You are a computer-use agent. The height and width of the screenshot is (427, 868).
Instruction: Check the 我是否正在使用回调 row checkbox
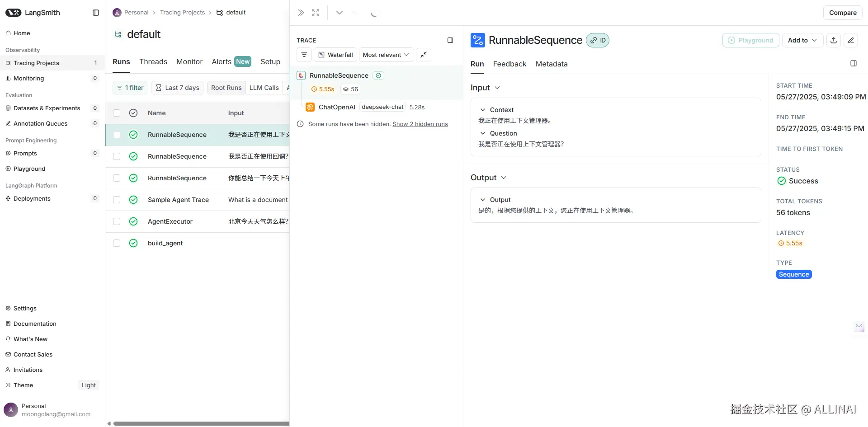pyautogui.click(x=117, y=156)
